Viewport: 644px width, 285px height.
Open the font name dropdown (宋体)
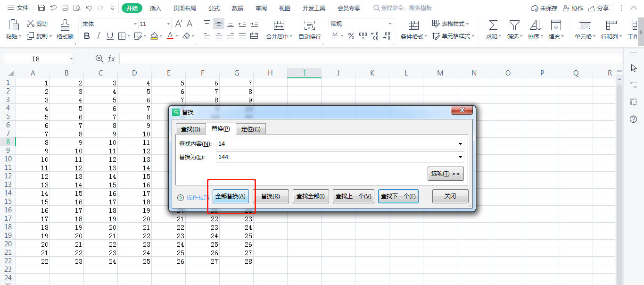coord(135,24)
